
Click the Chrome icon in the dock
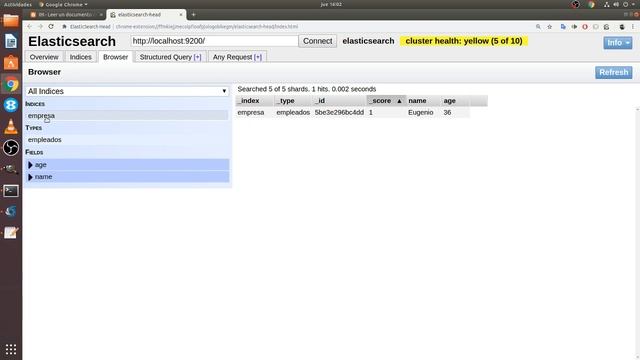pos(11,84)
